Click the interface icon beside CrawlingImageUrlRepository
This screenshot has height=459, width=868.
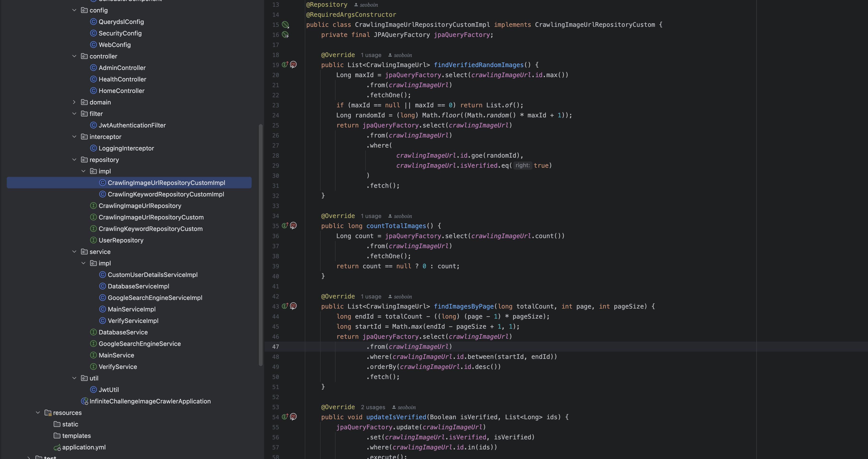(93, 206)
